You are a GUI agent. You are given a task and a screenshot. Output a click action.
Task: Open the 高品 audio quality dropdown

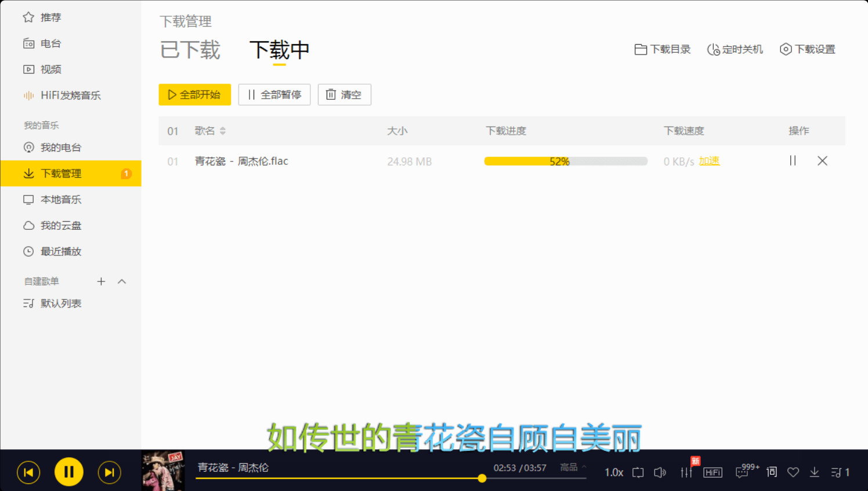pyautogui.click(x=573, y=467)
